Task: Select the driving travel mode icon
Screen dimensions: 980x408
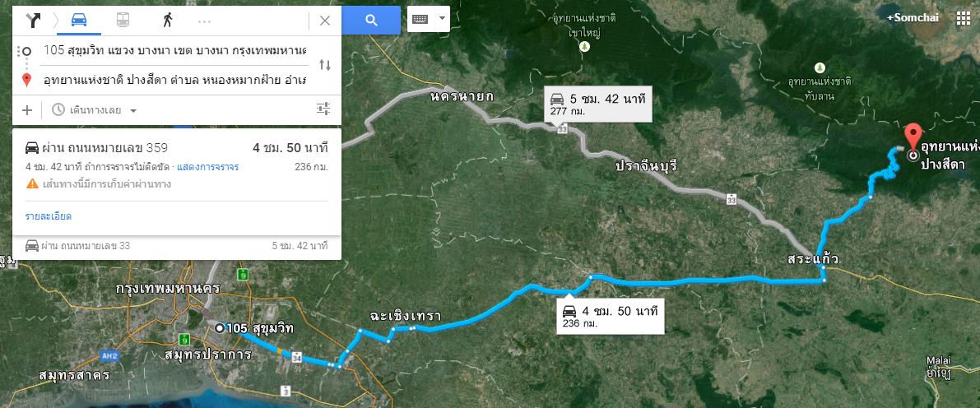Action: 79,20
